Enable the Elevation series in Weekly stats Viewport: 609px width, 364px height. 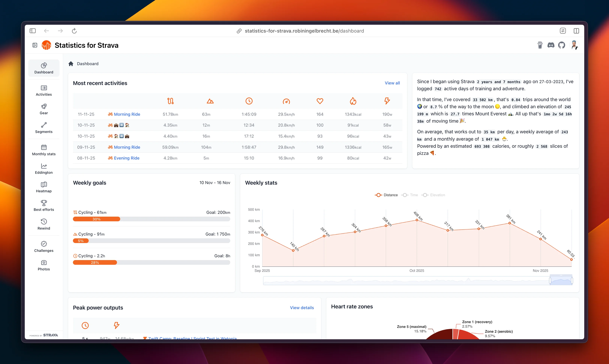tap(433, 195)
